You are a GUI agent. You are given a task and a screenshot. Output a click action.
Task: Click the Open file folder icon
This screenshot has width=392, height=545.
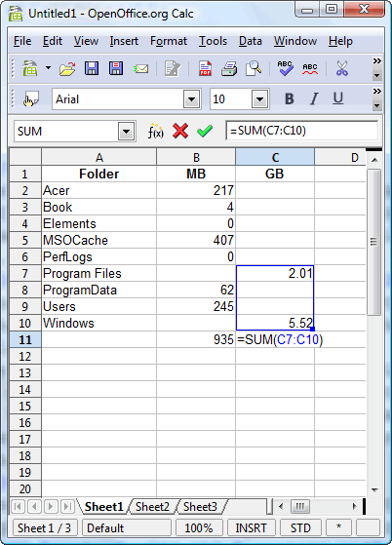tap(67, 68)
